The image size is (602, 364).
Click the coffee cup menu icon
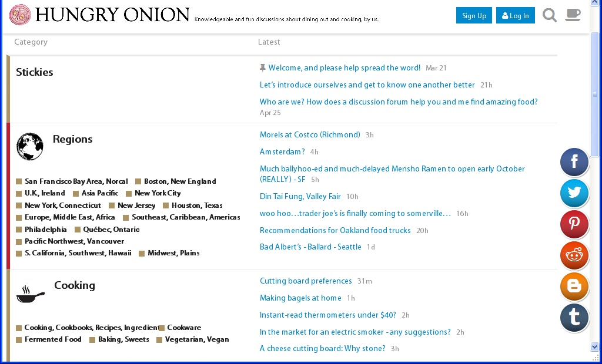point(573,15)
